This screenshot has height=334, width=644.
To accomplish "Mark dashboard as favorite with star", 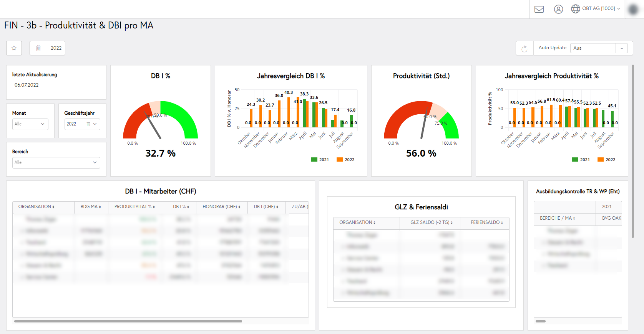I will [x=14, y=48].
